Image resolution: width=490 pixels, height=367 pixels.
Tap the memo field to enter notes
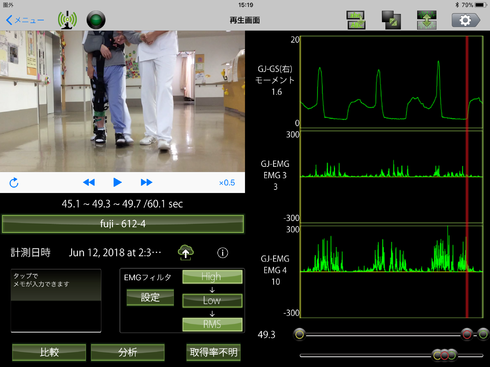pyautogui.click(x=56, y=300)
